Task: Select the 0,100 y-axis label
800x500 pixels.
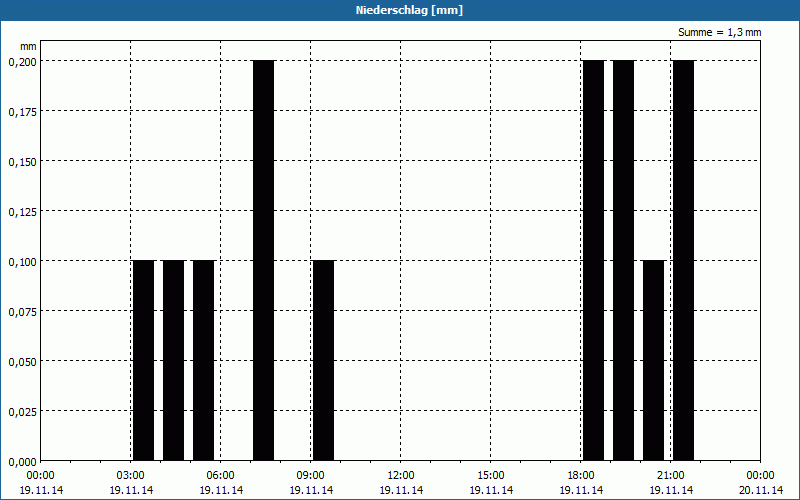Action: click(x=21, y=261)
